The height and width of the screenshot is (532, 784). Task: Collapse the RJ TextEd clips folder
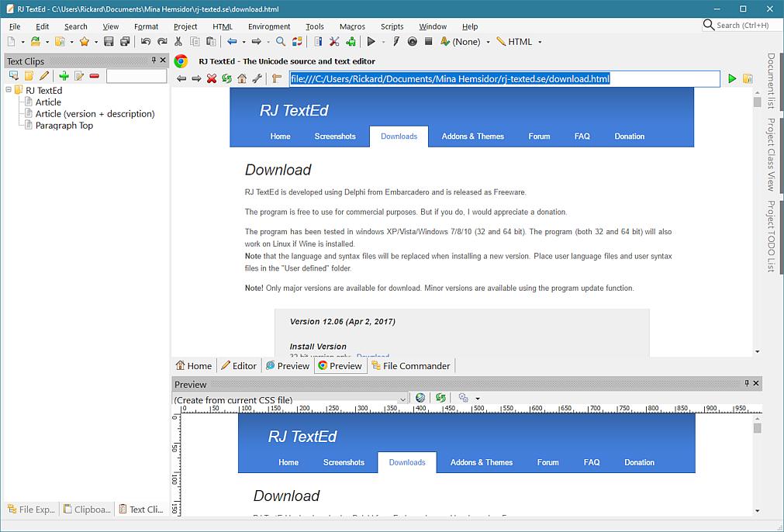point(9,90)
